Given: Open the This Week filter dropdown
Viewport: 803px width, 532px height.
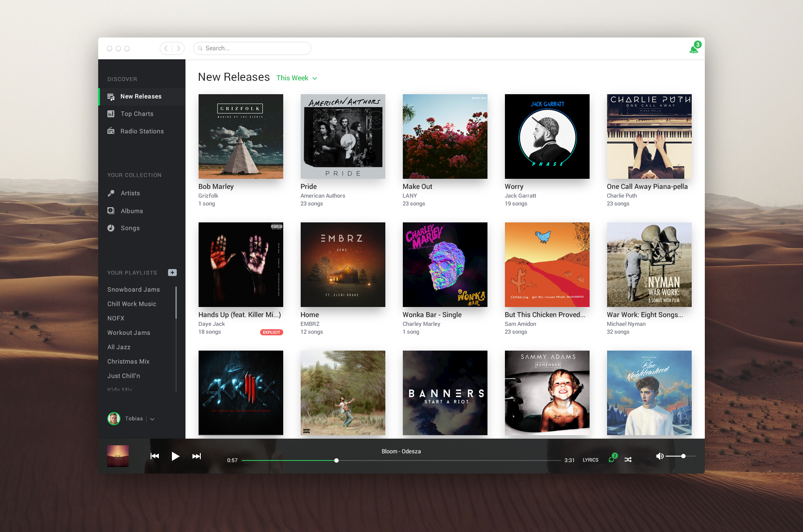Looking at the screenshot, I should coord(297,78).
